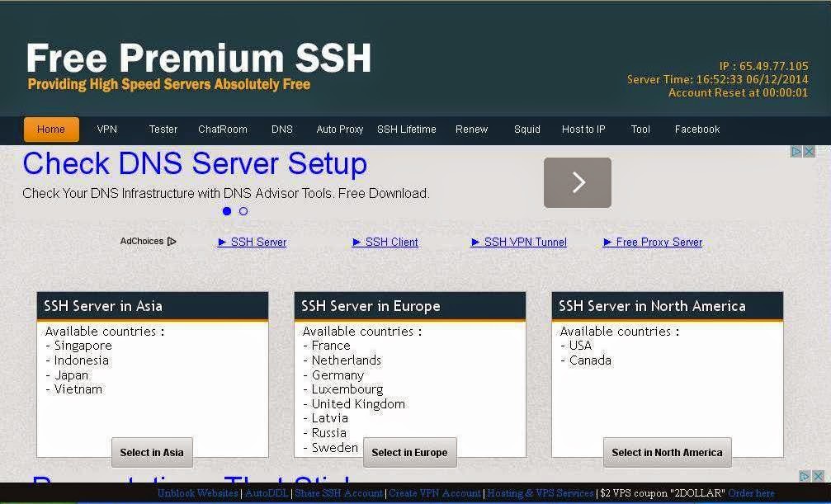Open the Squid menu item
The width and height of the screenshot is (831, 504).
[526, 130]
